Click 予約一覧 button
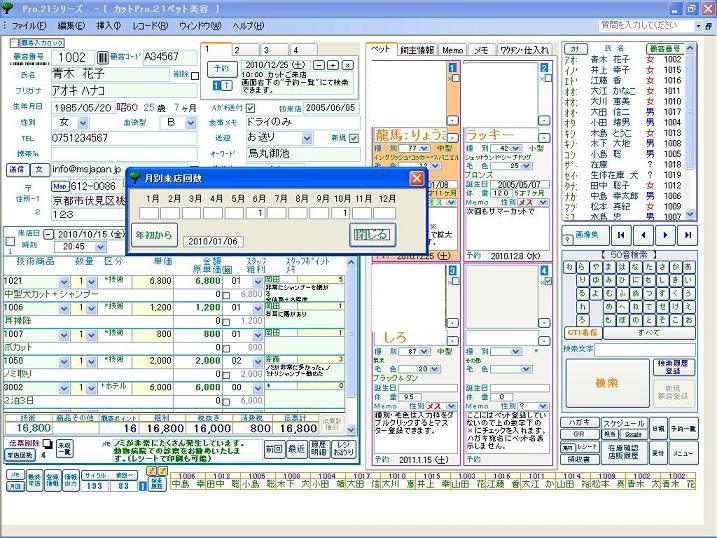Screen dimensions: 717x538 pyautogui.click(x=683, y=429)
